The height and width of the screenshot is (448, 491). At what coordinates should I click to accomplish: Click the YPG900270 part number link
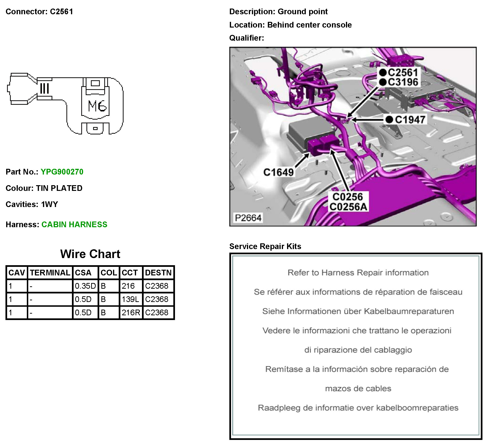[62, 172]
